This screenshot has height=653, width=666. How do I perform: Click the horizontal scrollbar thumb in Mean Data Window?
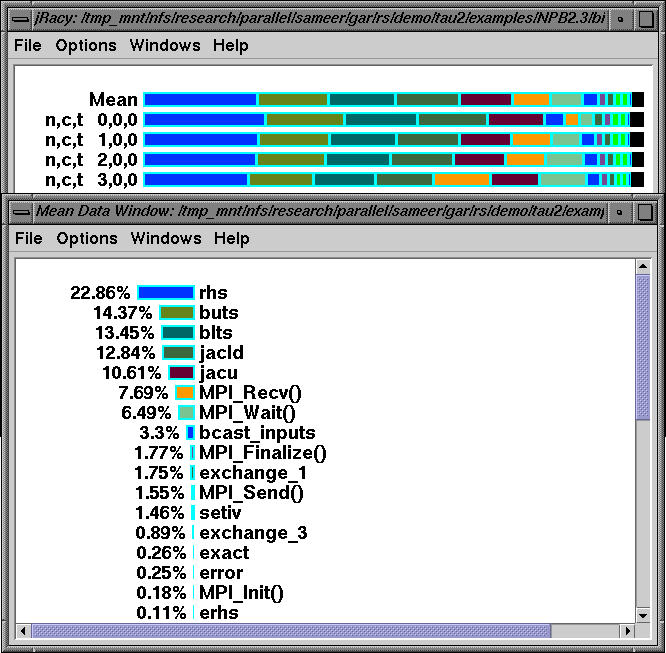pos(291,631)
